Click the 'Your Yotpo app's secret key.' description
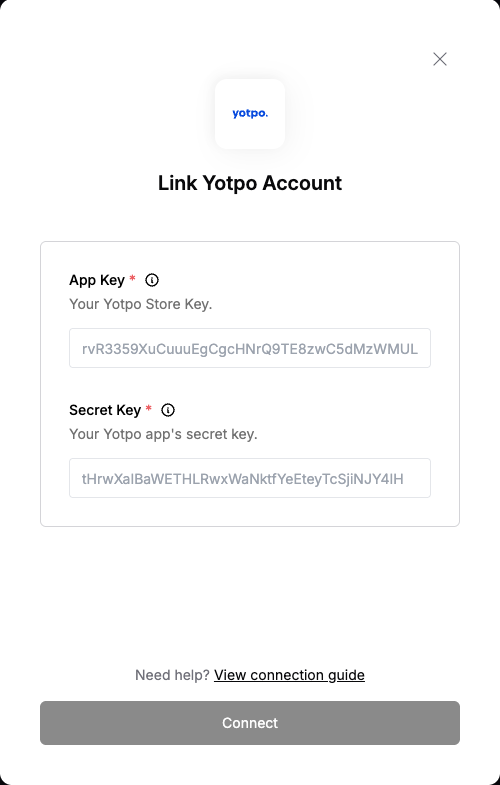The width and height of the screenshot is (500, 785). tap(163, 434)
